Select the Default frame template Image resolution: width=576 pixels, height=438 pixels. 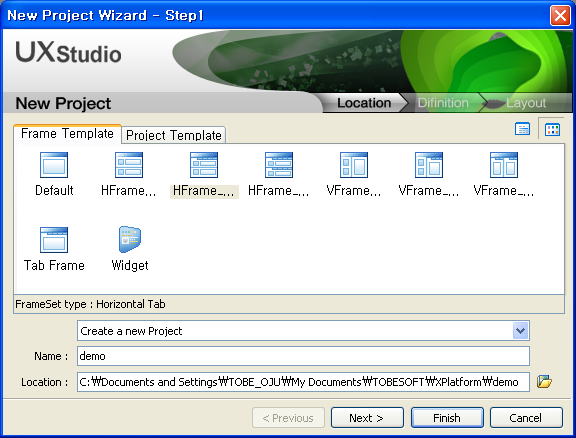pos(54,174)
